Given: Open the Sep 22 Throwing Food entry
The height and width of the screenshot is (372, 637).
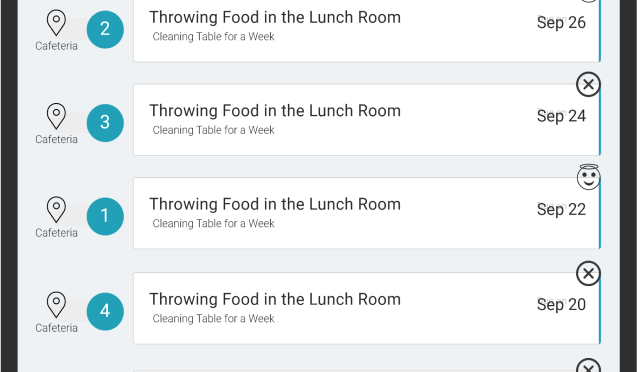Looking at the screenshot, I should [x=367, y=213].
